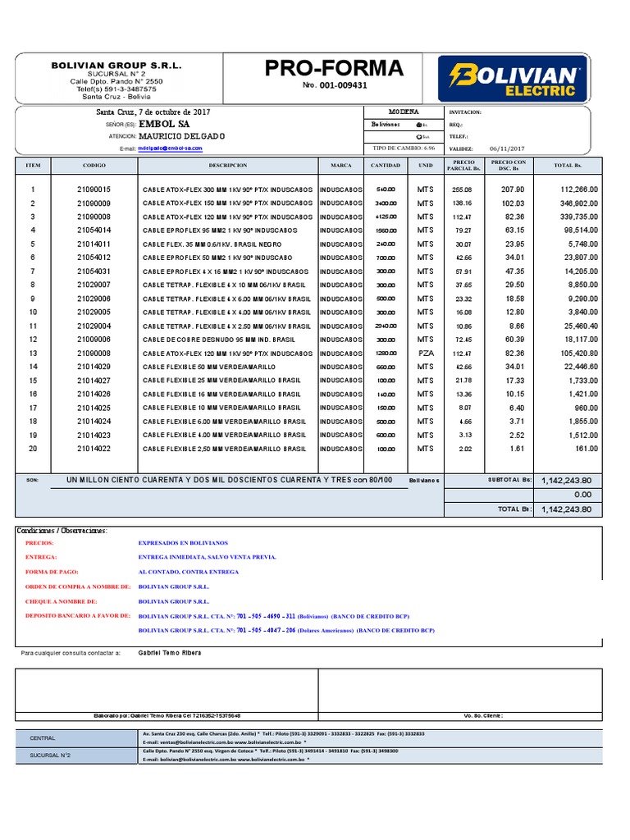The width and height of the screenshot is (630, 840).
Task: Click quantity 4125.00
Action: 386,217
